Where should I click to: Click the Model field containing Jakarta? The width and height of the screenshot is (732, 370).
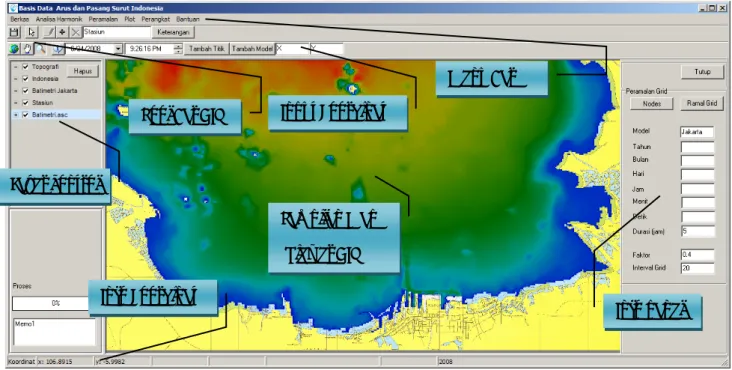[x=697, y=132]
